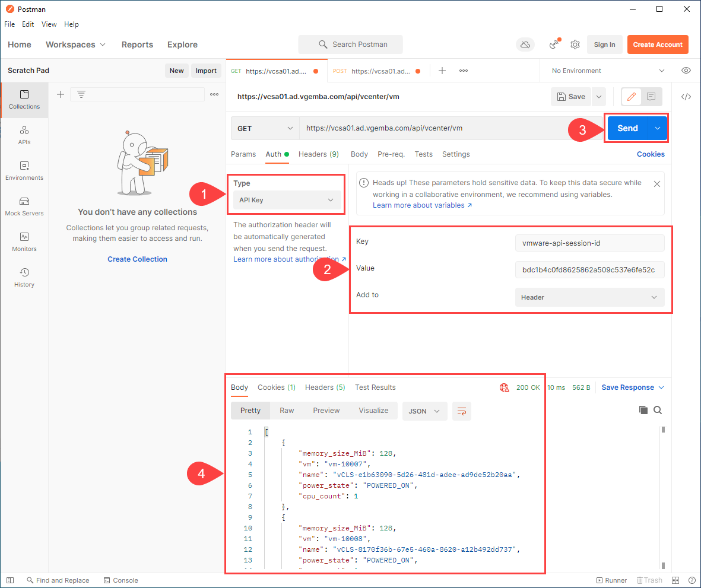Click the filter icon in collections search
Viewport: 701px width, 588px height.
[81, 94]
